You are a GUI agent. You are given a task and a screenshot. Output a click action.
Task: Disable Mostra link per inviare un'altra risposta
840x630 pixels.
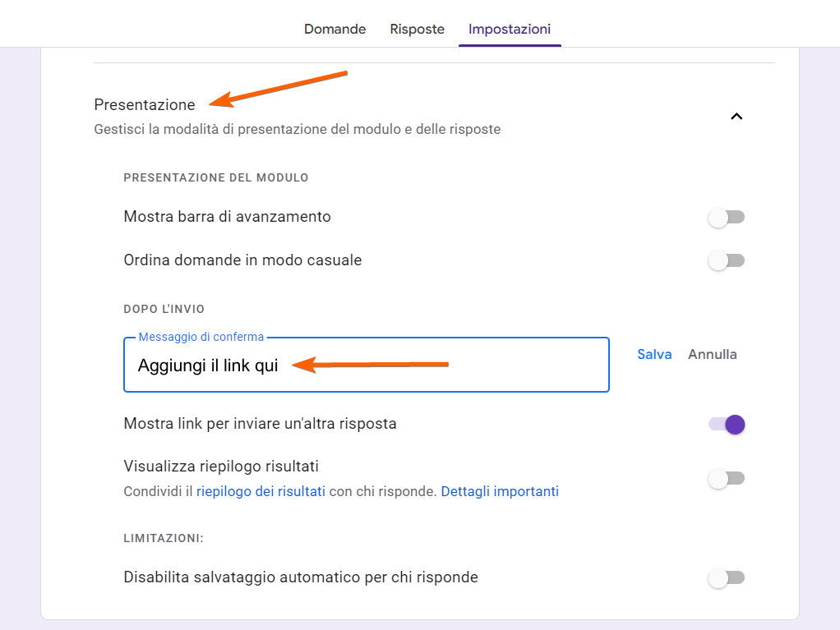pyautogui.click(x=727, y=425)
